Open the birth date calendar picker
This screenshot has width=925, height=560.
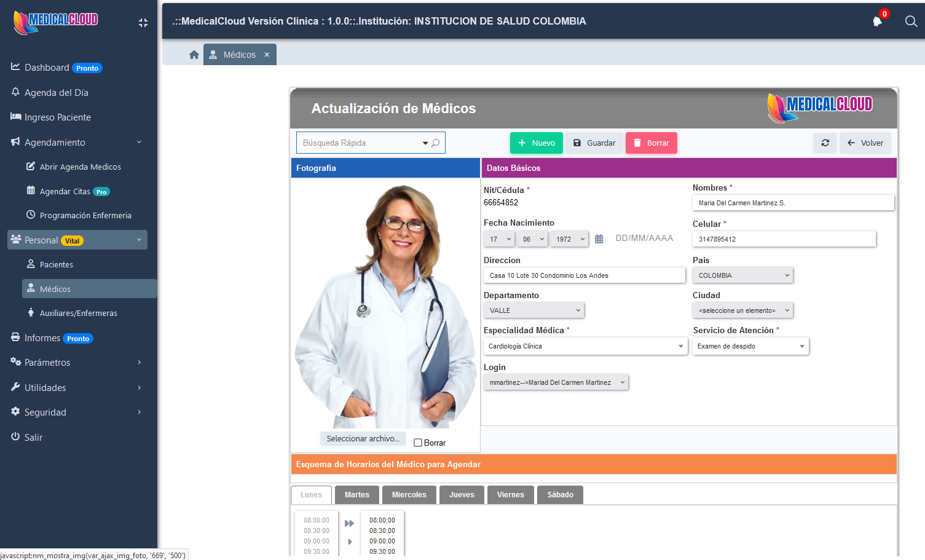(x=599, y=239)
